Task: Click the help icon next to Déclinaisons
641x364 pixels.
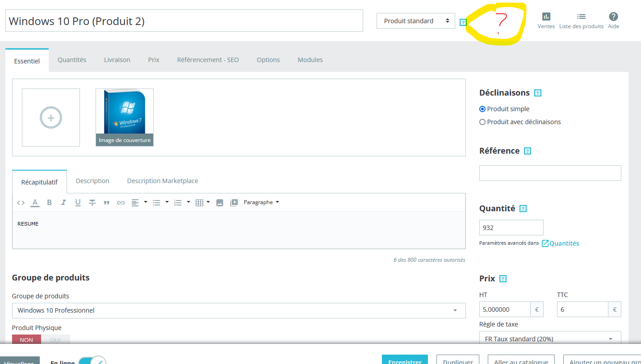Action: (x=538, y=93)
